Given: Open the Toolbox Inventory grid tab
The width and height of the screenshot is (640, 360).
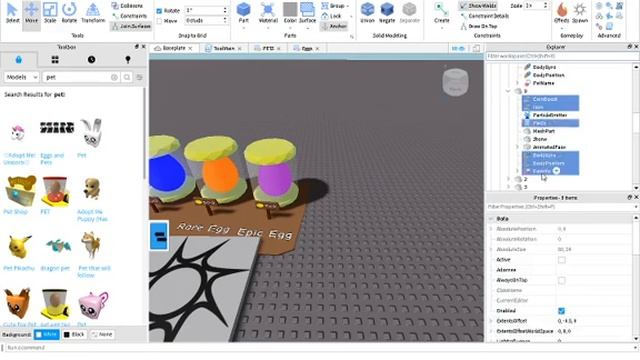Looking at the screenshot, I should click(x=55, y=60).
